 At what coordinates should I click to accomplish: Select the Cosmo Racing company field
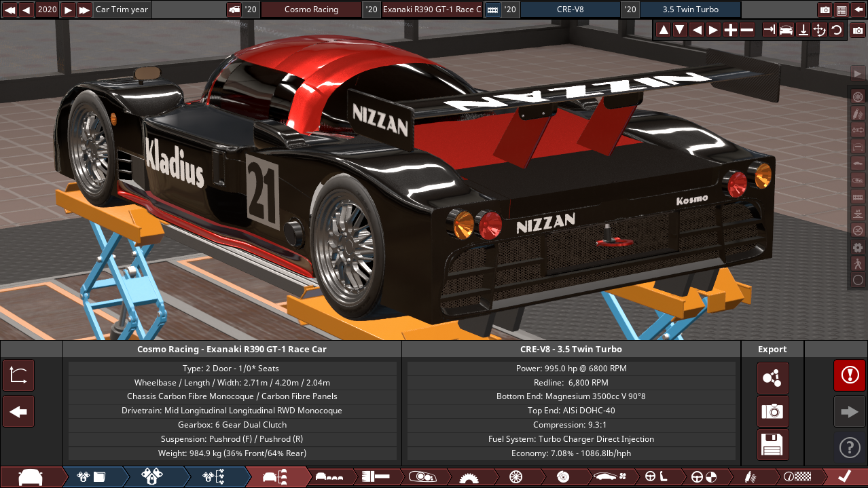(x=311, y=10)
